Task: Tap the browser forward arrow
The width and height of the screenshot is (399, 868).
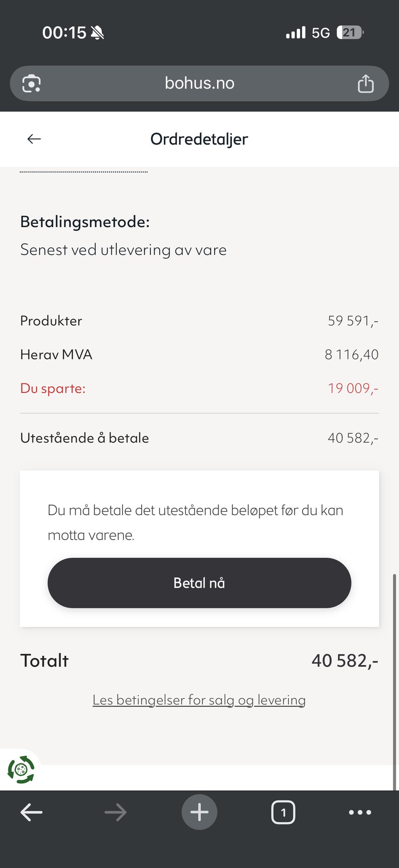Action: [116, 812]
